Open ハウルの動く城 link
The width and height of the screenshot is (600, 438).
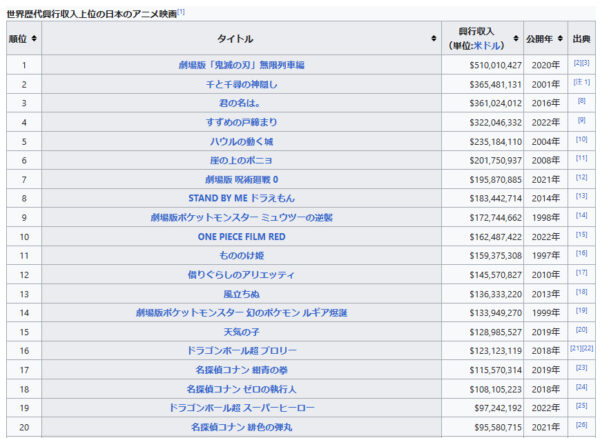[x=241, y=142]
